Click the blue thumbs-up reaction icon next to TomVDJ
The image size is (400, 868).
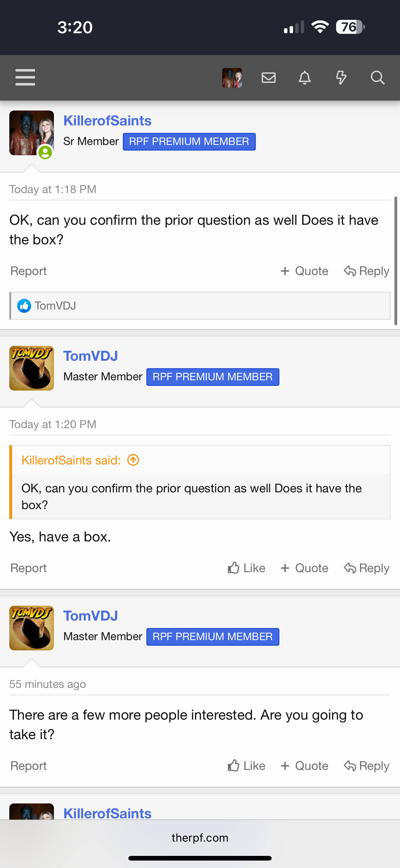(x=24, y=306)
